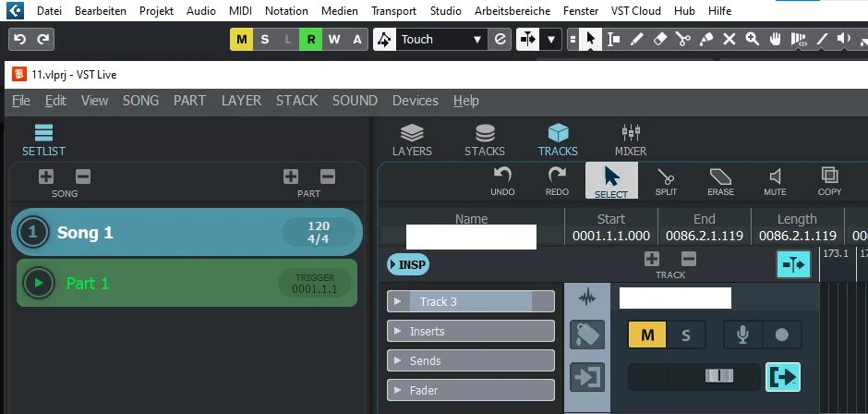Open the VST Live Devices menu

coord(416,101)
